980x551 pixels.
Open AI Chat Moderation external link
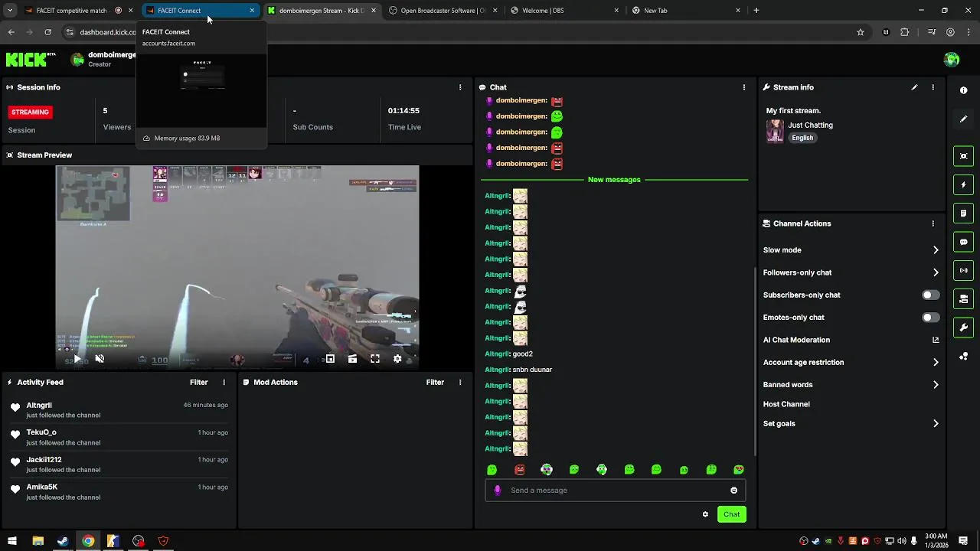click(936, 340)
